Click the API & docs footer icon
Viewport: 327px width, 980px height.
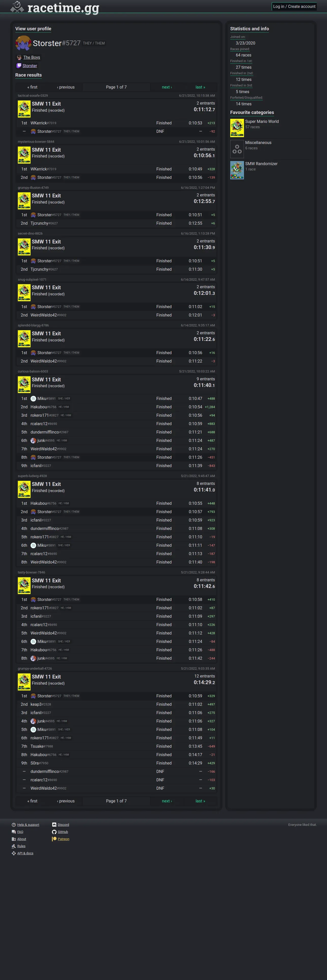tap(14, 853)
